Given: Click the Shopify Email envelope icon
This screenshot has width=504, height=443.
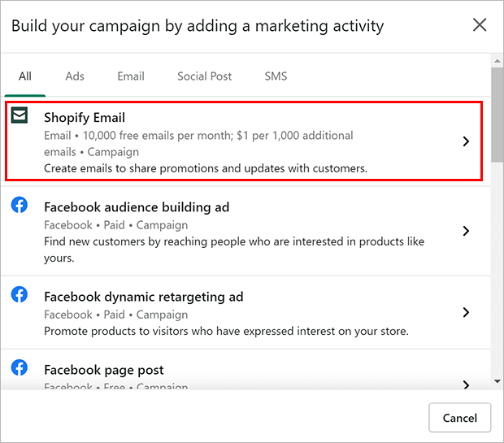Looking at the screenshot, I should (20, 115).
